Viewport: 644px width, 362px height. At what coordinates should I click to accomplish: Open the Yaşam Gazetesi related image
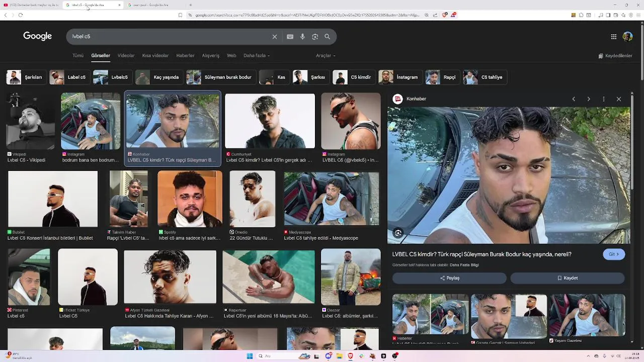point(587,315)
